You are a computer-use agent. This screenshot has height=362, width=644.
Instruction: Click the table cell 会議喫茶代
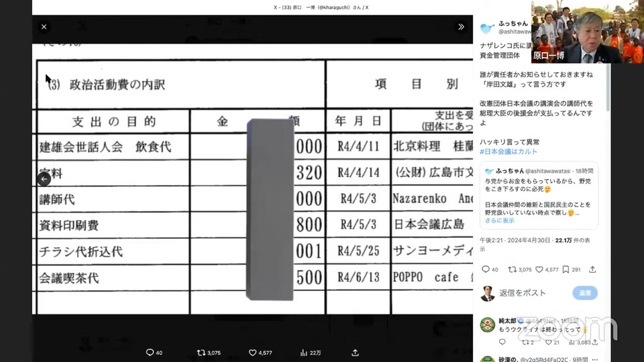coord(113,278)
